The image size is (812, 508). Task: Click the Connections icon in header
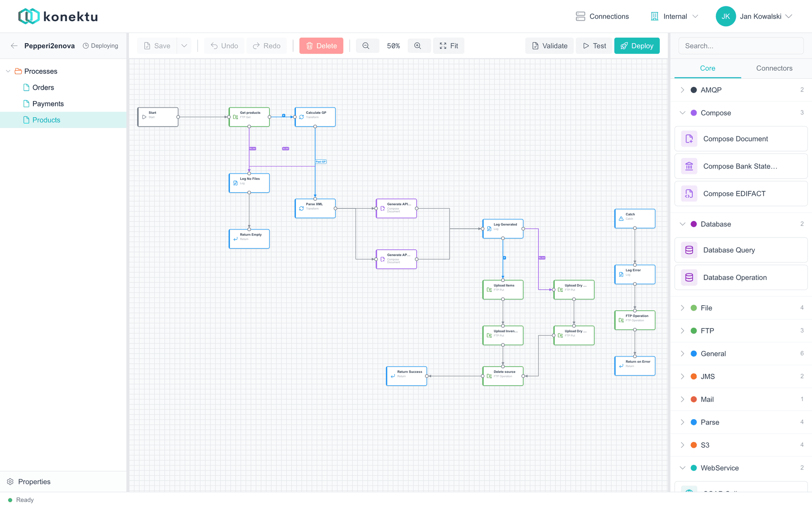pyautogui.click(x=580, y=16)
